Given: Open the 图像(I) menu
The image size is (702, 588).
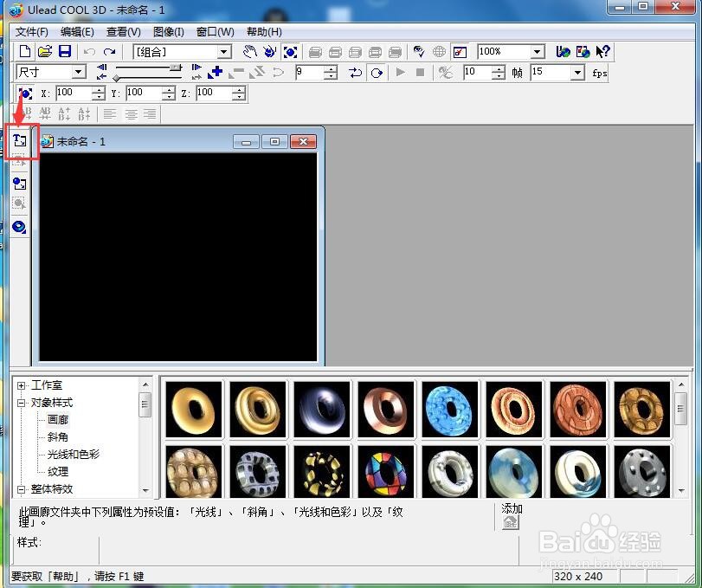Looking at the screenshot, I should 168,32.
